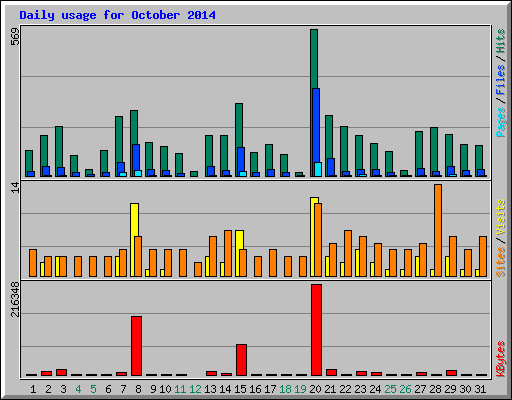The image size is (512, 400).
Task: Click the 'Visits' legend label
Action: click(x=500, y=218)
